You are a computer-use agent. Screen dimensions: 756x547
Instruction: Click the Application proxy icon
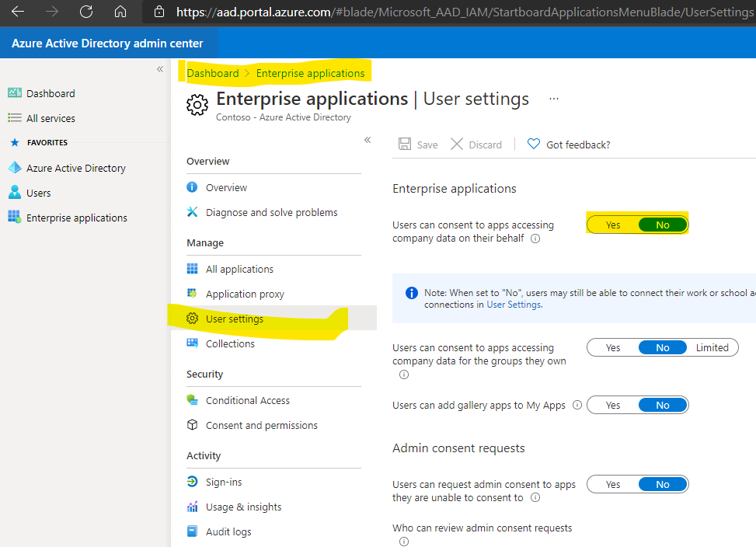pyautogui.click(x=192, y=294)
